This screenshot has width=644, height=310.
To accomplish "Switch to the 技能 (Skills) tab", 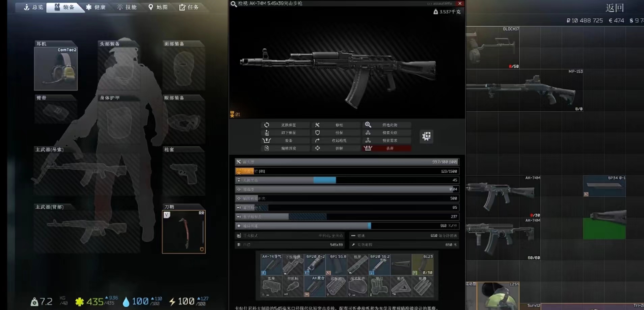I will pos(127,7).
